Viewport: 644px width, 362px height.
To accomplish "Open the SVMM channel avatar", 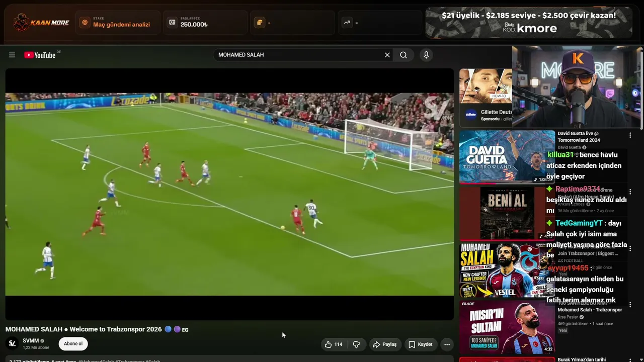I will pyautogui.click(x=13, y=344).
